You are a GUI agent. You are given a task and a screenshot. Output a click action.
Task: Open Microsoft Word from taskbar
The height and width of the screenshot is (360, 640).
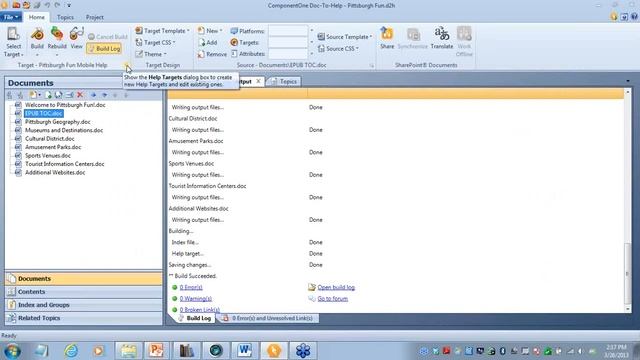click(x=244, y=351)
